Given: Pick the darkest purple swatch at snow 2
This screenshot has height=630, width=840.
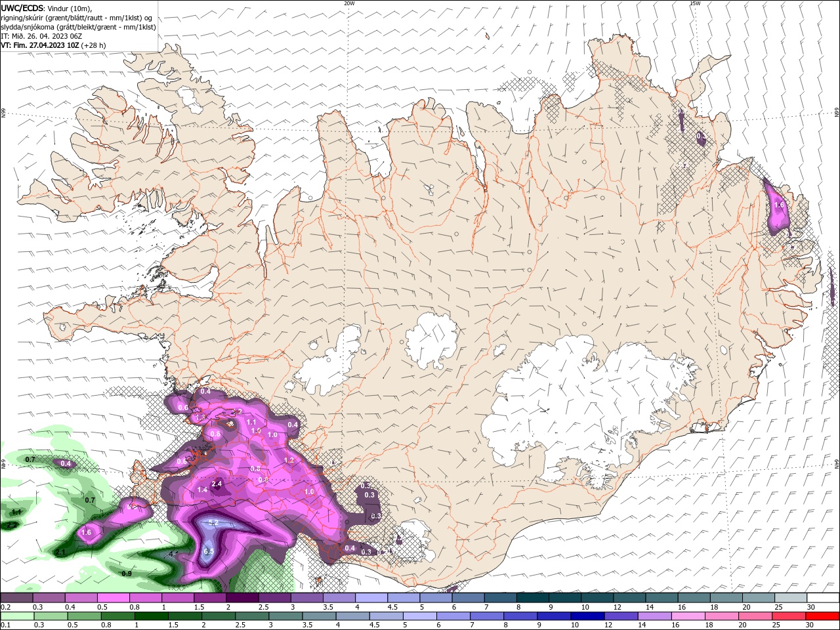Looking at the screenshot, I should (241, 598).
